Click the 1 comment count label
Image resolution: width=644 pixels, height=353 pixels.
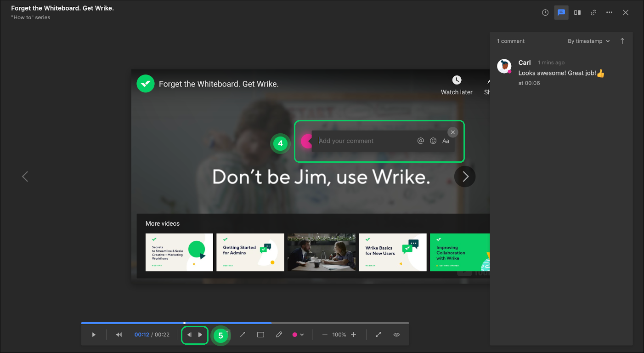point(511,41)
